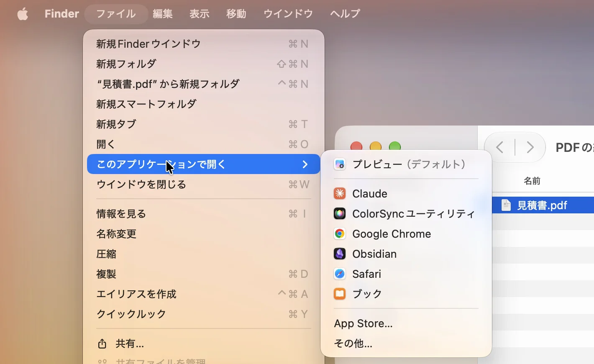Screen dimensions: 594x364
Task: Open the 表示 menu
Action: 200,14
